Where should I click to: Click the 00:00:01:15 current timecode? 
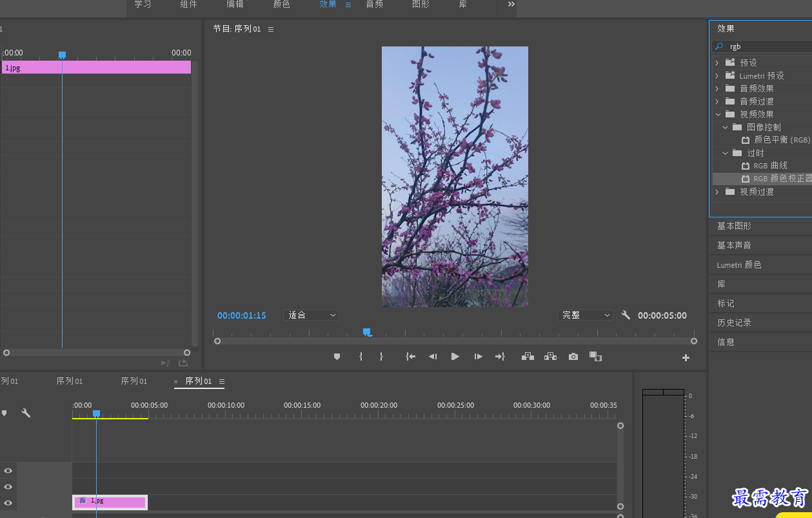[242, 315]
